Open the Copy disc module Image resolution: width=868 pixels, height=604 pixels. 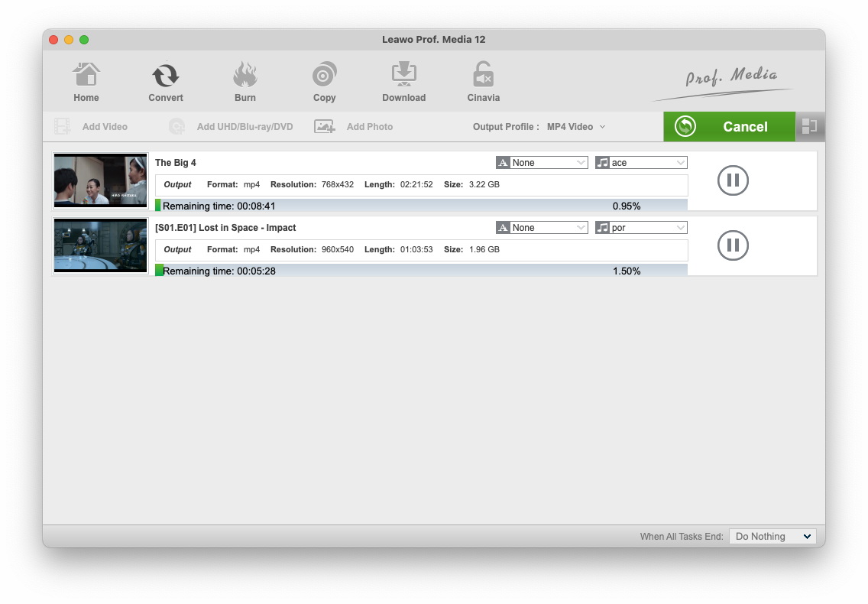pos(325,75)
